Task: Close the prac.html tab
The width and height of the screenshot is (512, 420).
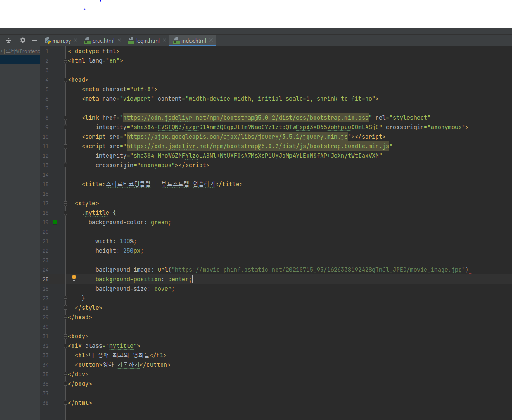Action: coord(119,40)
